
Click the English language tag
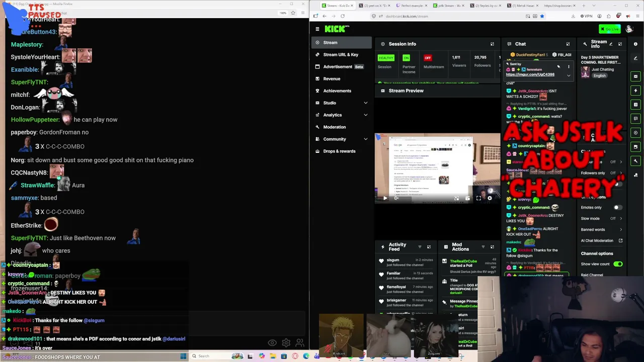tap(599, 76)
